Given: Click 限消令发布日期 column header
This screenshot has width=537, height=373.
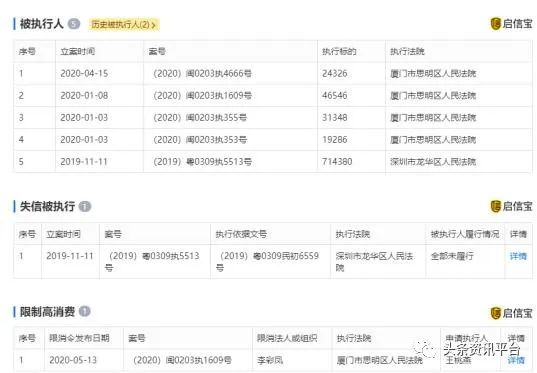Looking at the screenshot, I should pyautogui.click(x=79, y=338).
